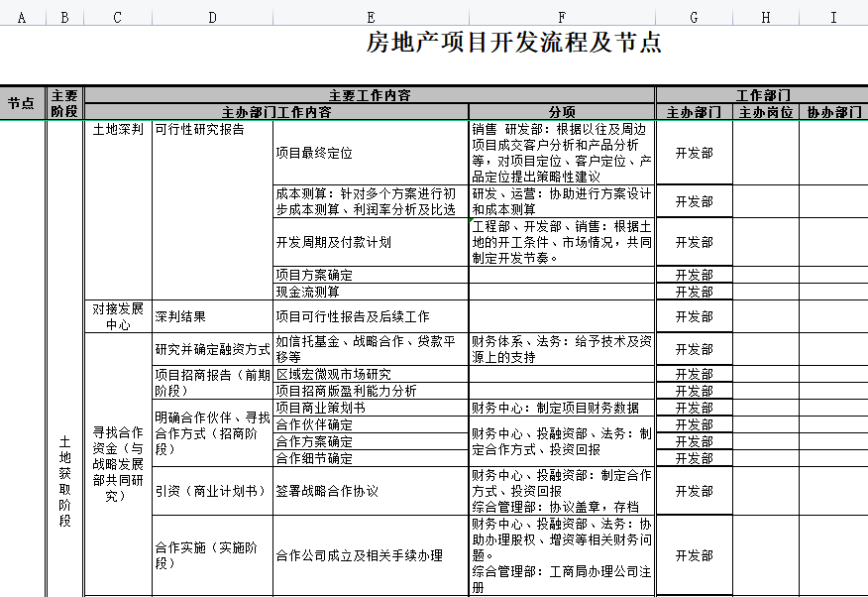Screen dimensions: 868x597
Task: Click the cell starting with 财务体系、法务
Action: tap(562, 349)
